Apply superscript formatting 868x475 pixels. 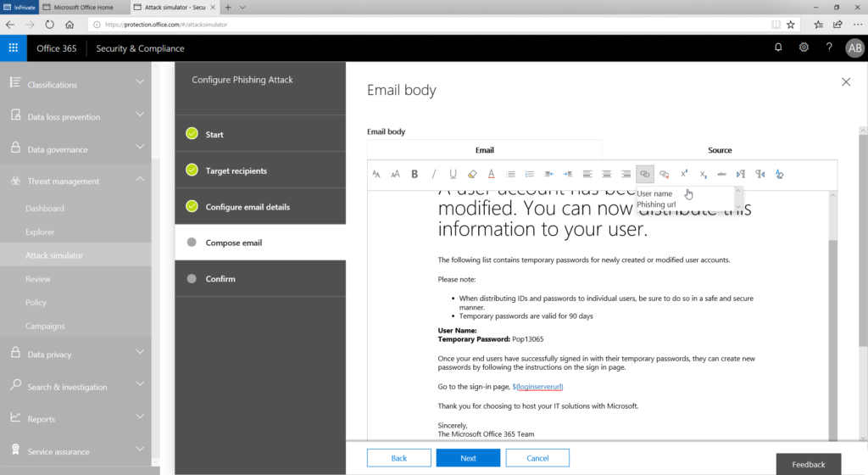point(684,173)
